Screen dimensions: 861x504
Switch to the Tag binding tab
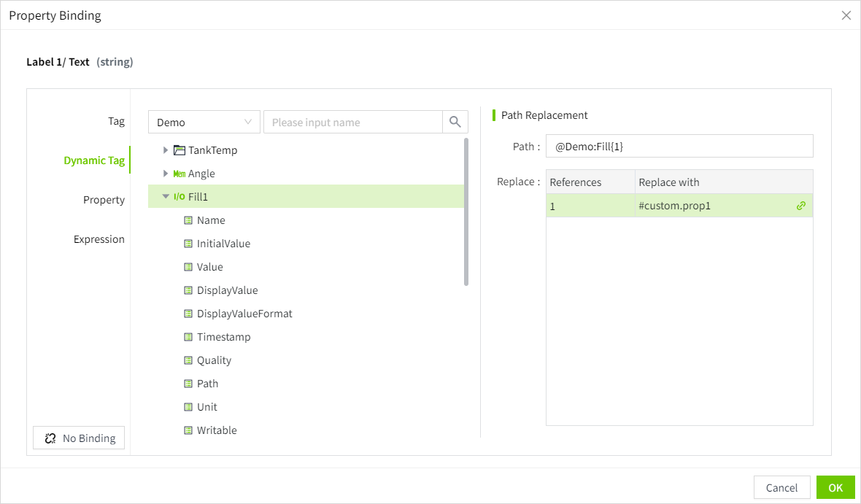click(x=116, y=121)
